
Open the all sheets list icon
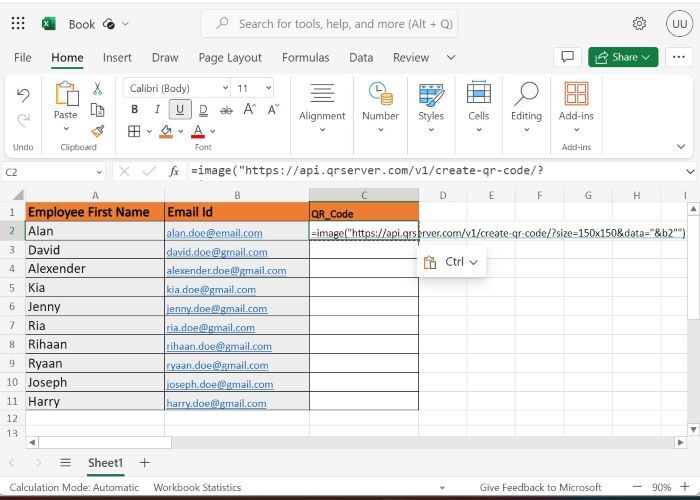(x=66, y=462)
